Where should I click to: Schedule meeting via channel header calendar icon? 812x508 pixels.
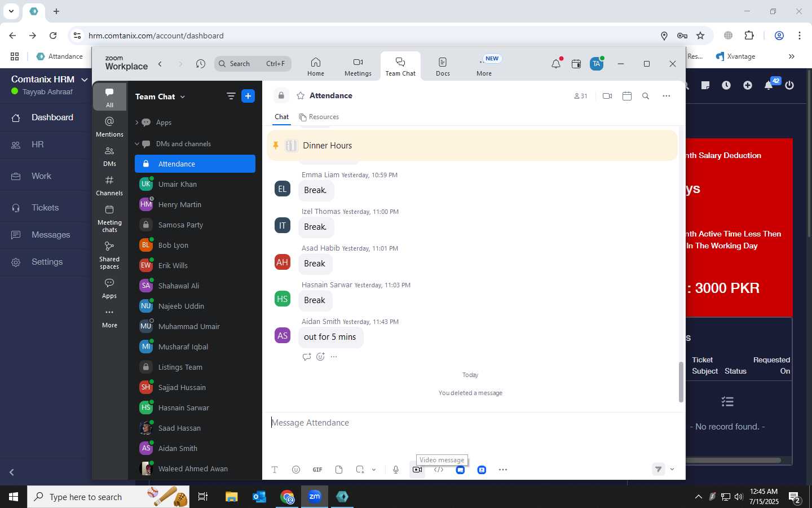click(627, 96)
